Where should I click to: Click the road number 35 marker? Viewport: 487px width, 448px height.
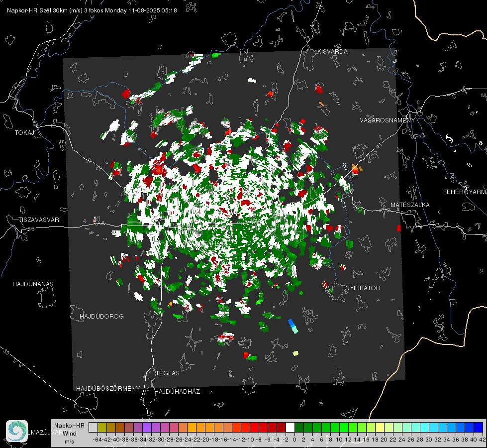tap(6, 352)
